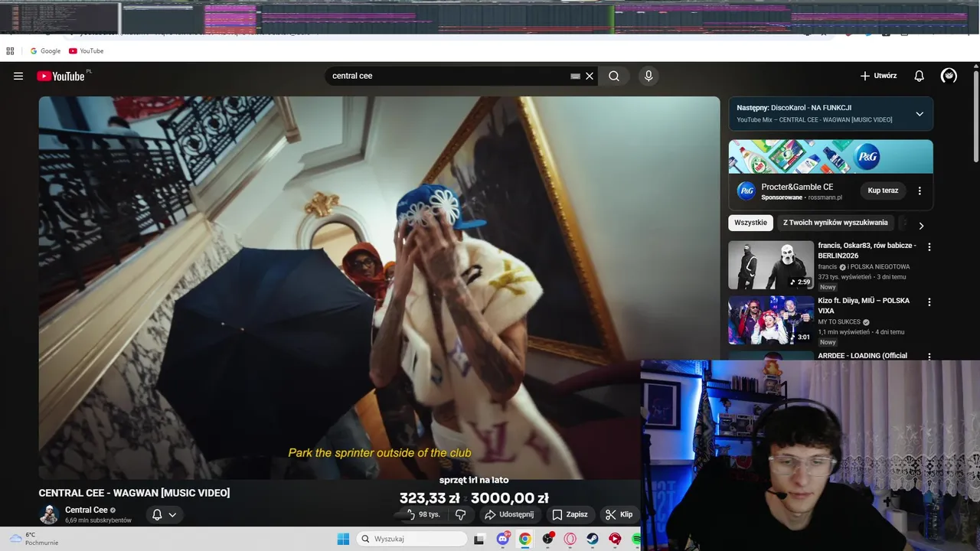Open Opera browser from the taskbar
This screenshot has height=551, width=980.
point(570,539)
